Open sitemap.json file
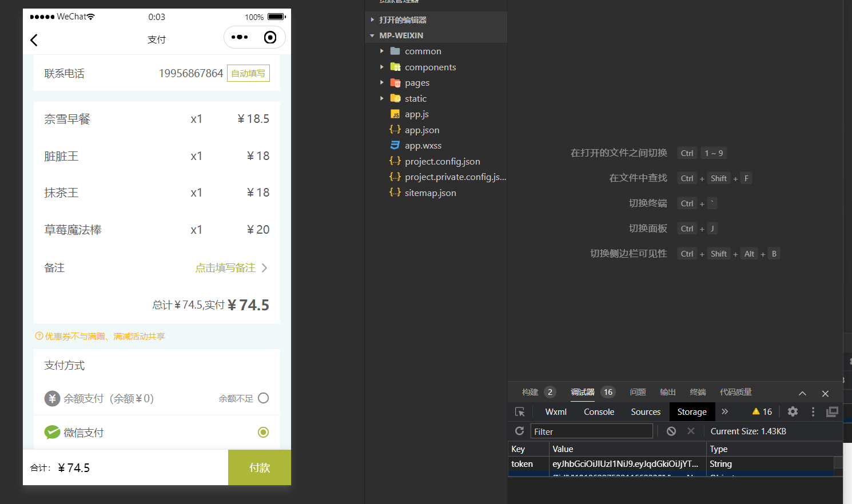The width and height of the screenshot is (852, 504). click(x=431, y=193)
